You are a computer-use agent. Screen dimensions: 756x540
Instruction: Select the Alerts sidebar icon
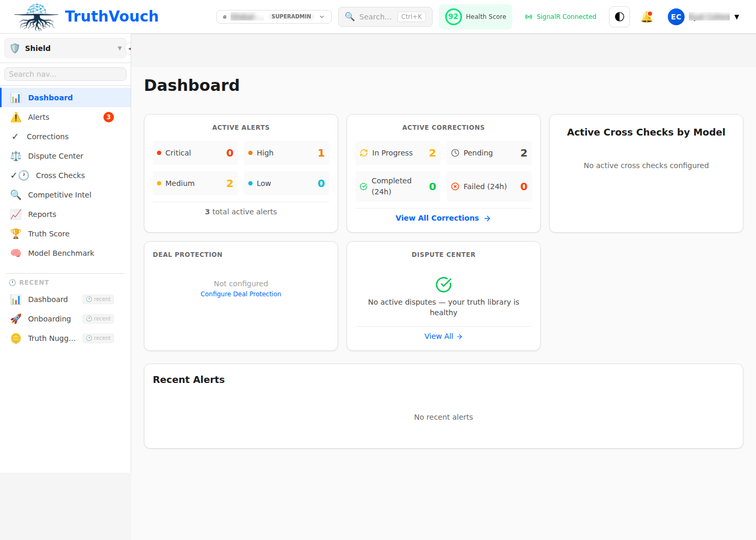click(16, 117)
